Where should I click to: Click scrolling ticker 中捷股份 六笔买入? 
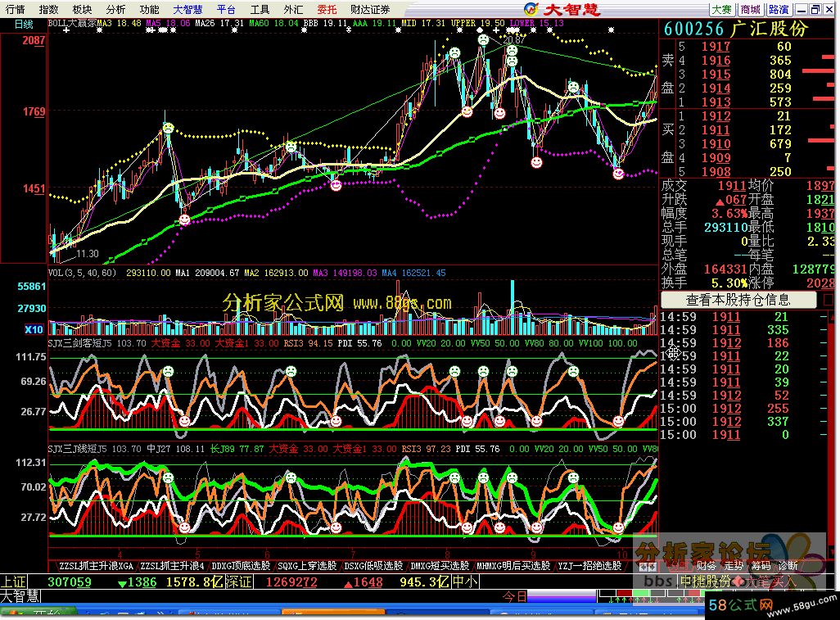coord(738,582)
